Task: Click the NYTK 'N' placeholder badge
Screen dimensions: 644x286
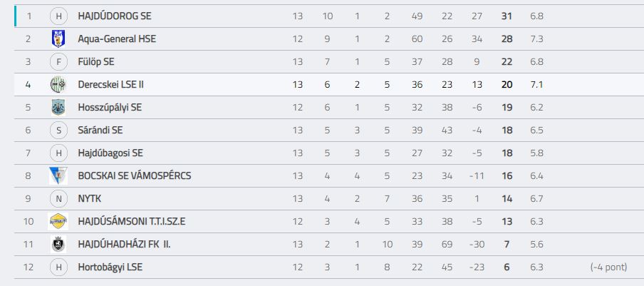Action: (58, 198)
